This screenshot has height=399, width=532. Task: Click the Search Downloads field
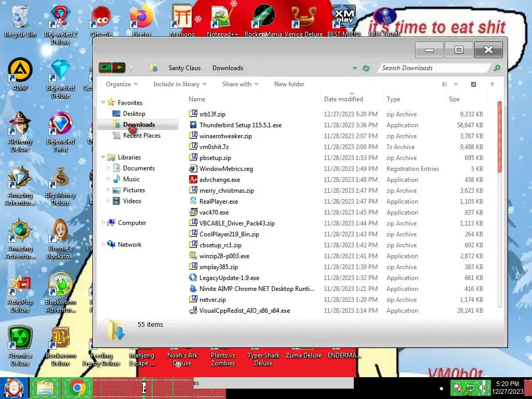point(435,68)
